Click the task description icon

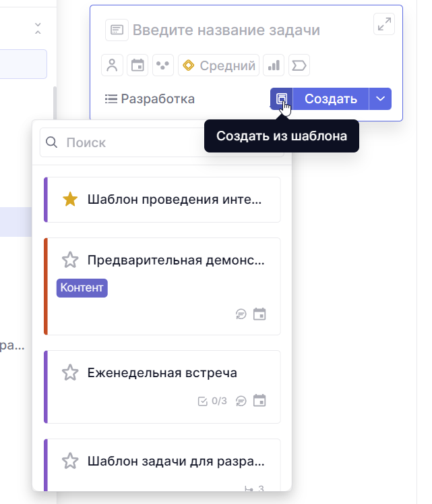point(117,30)
